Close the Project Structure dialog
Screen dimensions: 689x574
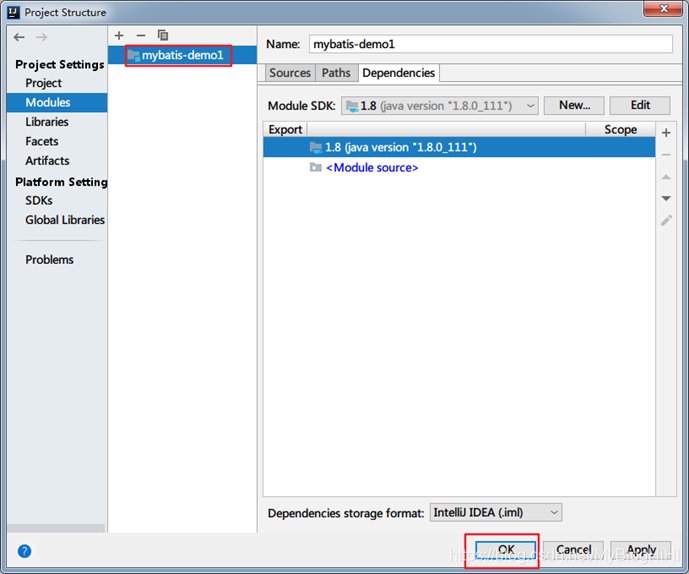664,9
